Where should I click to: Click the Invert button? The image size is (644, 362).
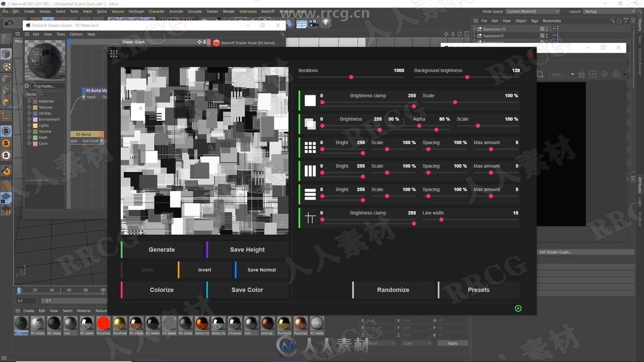(204, 269)
